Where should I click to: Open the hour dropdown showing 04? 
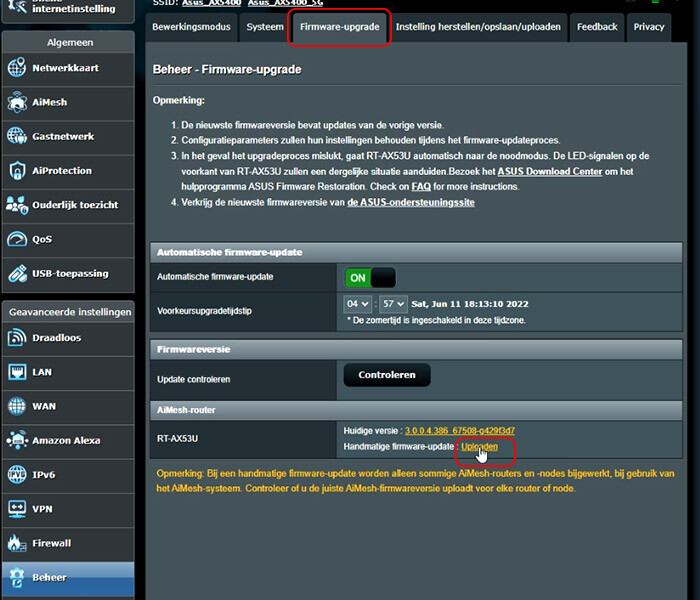click(x=358, y=304)
